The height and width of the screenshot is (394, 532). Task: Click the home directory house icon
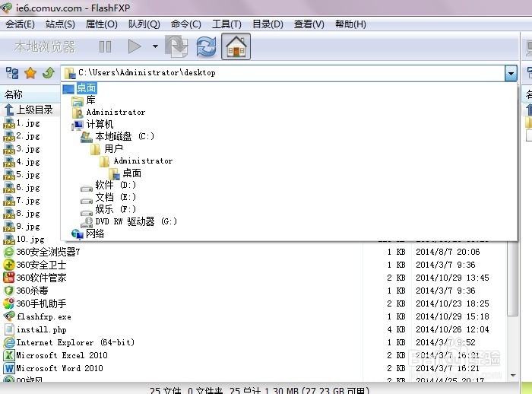click(x=236, y=46)
